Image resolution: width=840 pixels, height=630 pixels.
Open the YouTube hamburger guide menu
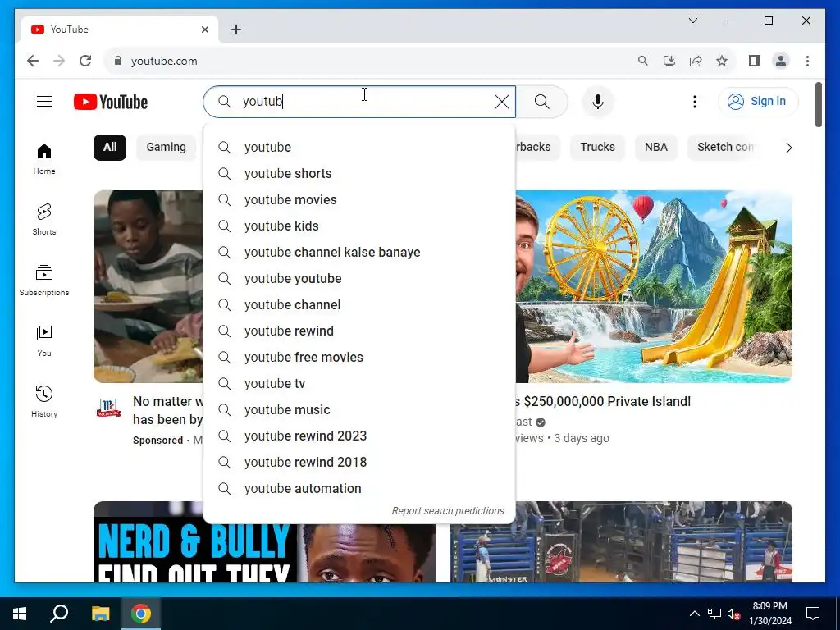[x=44, y=101]
